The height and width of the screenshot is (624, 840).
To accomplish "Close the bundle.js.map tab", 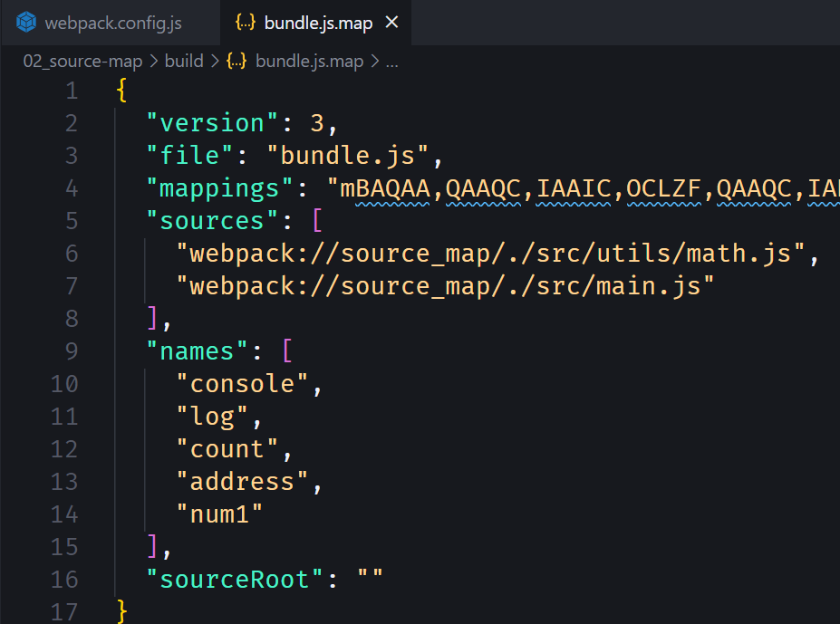I will (x=391, y=23).
